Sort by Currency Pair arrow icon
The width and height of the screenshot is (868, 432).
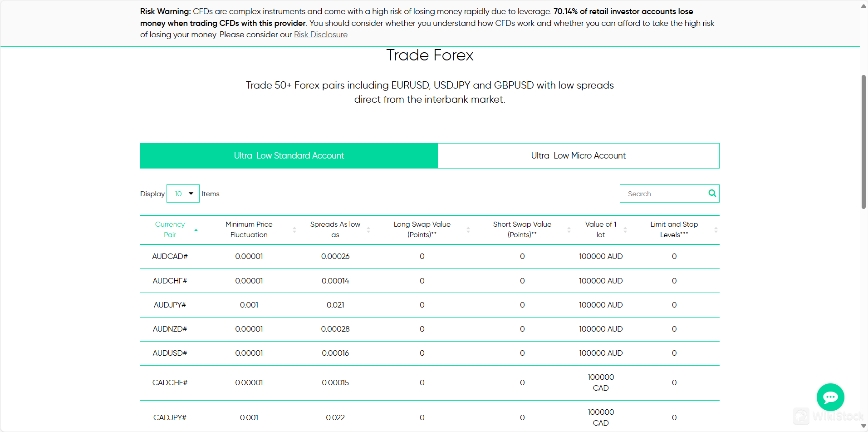(x=196, y=230)
